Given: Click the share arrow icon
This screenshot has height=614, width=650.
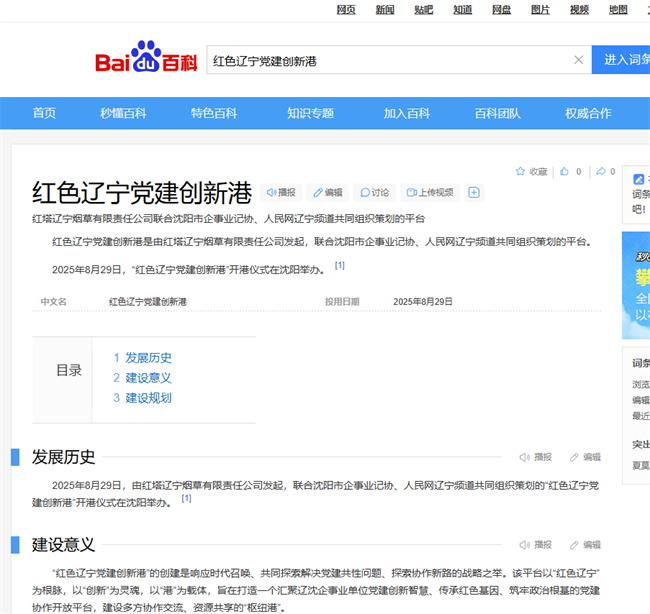Looking at the screenshot, I should coord(600,172).
